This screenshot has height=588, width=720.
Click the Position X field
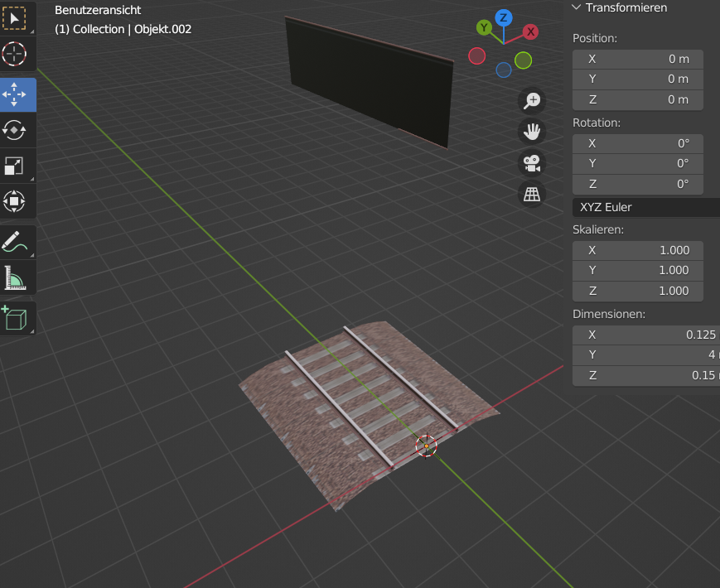click(x=638, y=59)
